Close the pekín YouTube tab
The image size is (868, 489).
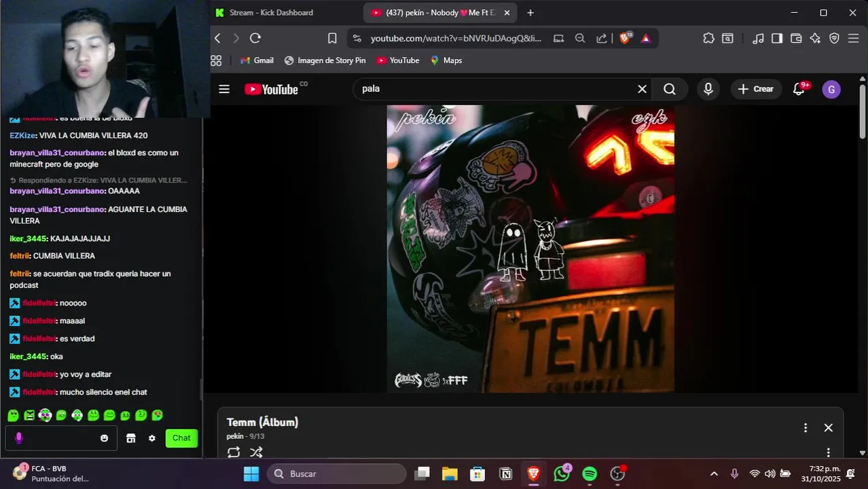click(507, 12)
